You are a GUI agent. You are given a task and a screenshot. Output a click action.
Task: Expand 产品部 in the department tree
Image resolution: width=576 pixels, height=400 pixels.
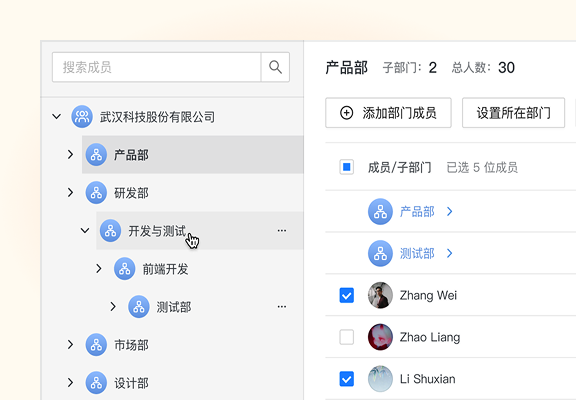coord(71,155)
